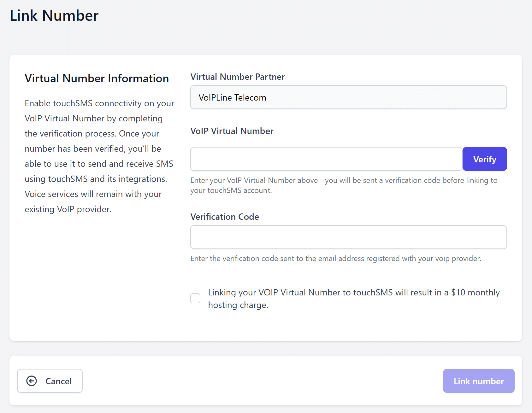The height and width of the screenshot is (413, 532).
Task: Click the 'Link Number' page title
Action: pyautogui.click(x=54, y=16)
